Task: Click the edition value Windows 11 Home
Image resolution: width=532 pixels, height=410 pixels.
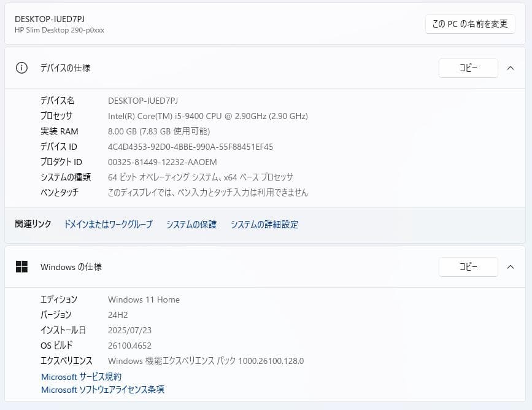Action: coord(144,300)
